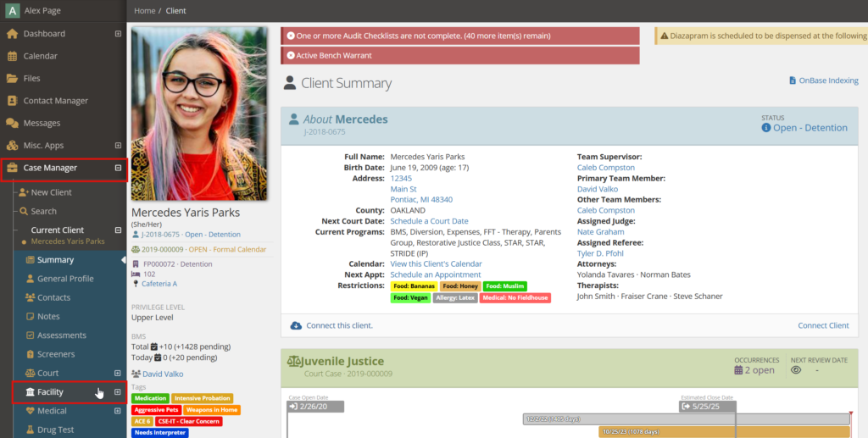This screenshot has height=438, width=868.
Task: Collapse the Current Client submenu
Action: [118, 230]
